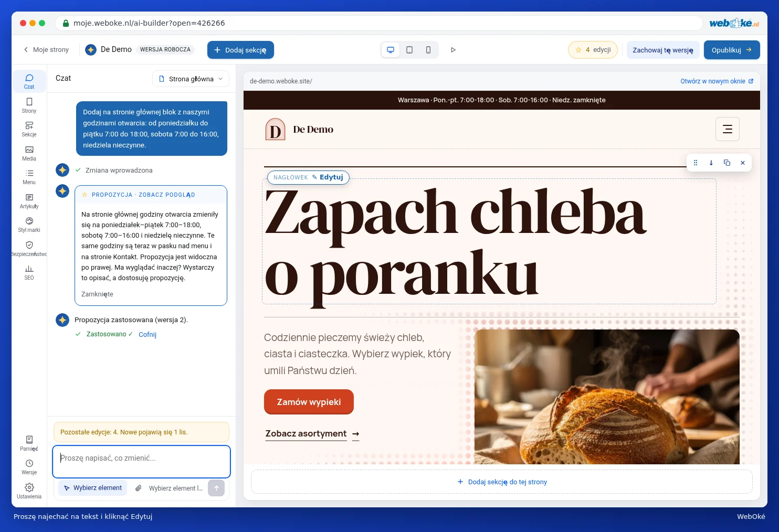
Task: Switch to mobile preview mode
Action: click(428, 50)
